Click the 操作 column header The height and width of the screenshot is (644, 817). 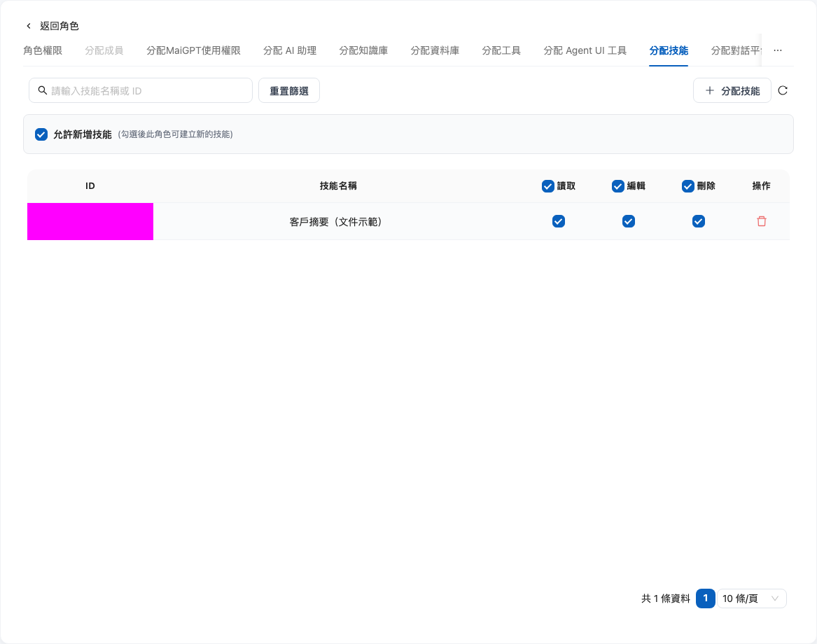click(x=761, y=186)
